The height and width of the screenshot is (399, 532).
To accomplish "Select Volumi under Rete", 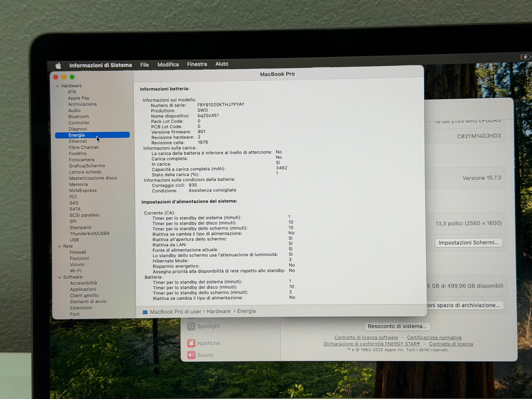I will pos(77,265).
